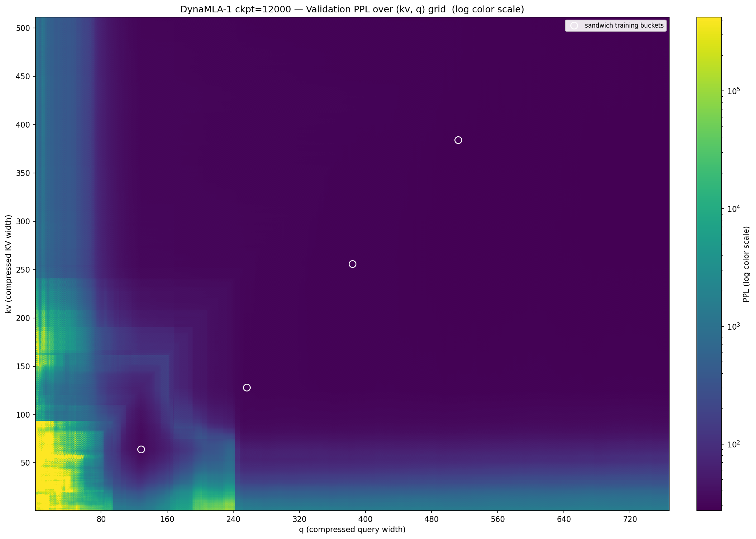Viewport: 756px width, 539px height.
Task: Click the circle icon in the legend
Action: point(574,26)
